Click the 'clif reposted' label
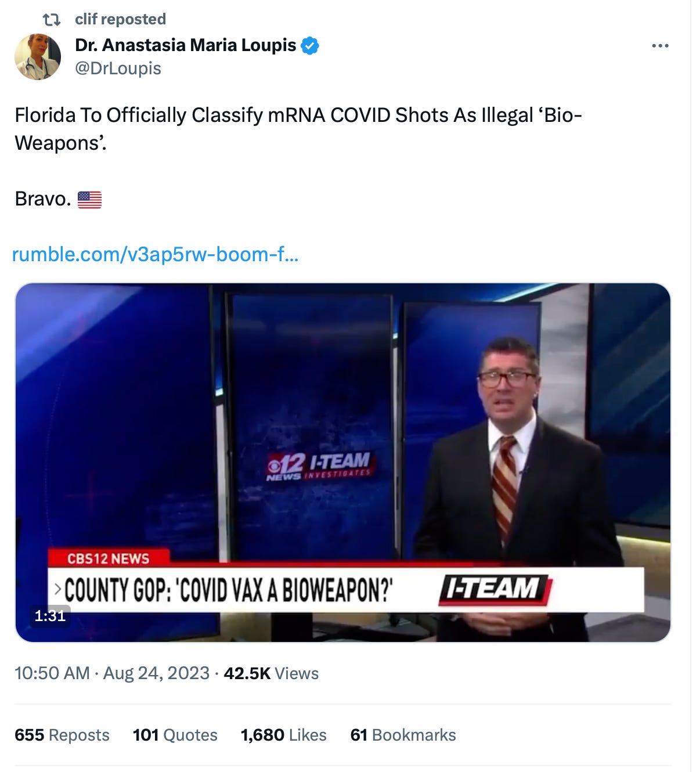This screenshot has height=772, width=700. coord(120,19)
